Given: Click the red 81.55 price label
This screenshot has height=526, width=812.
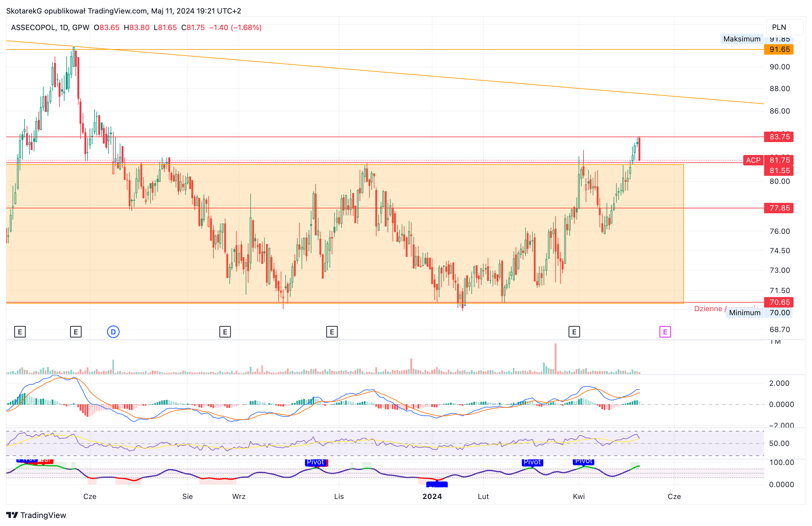Looking at the screenshot, I should tap(779, 170).
